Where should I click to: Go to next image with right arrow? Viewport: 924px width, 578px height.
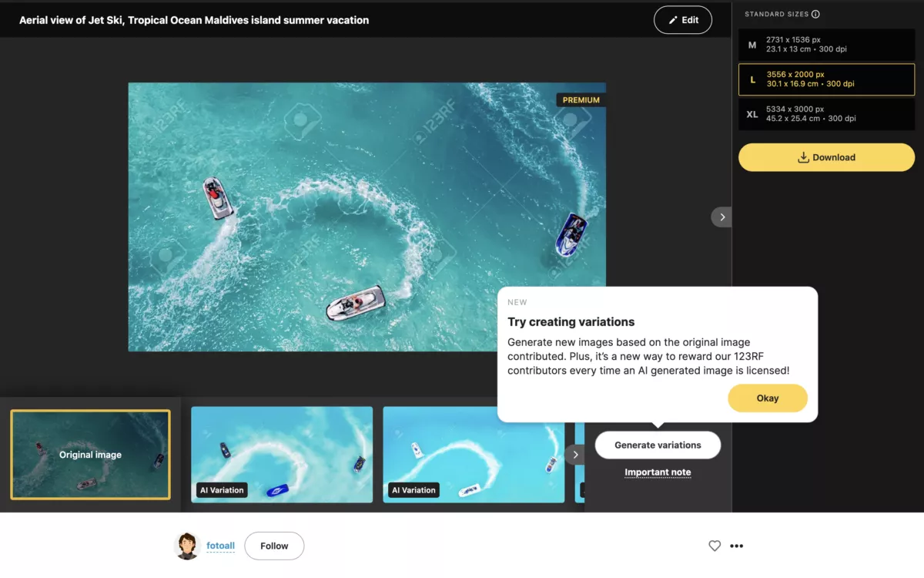point(721,217)
